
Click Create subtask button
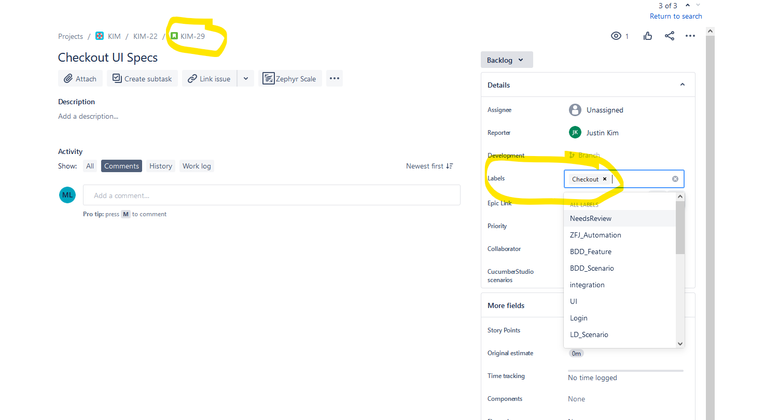(x=142, y=79)
